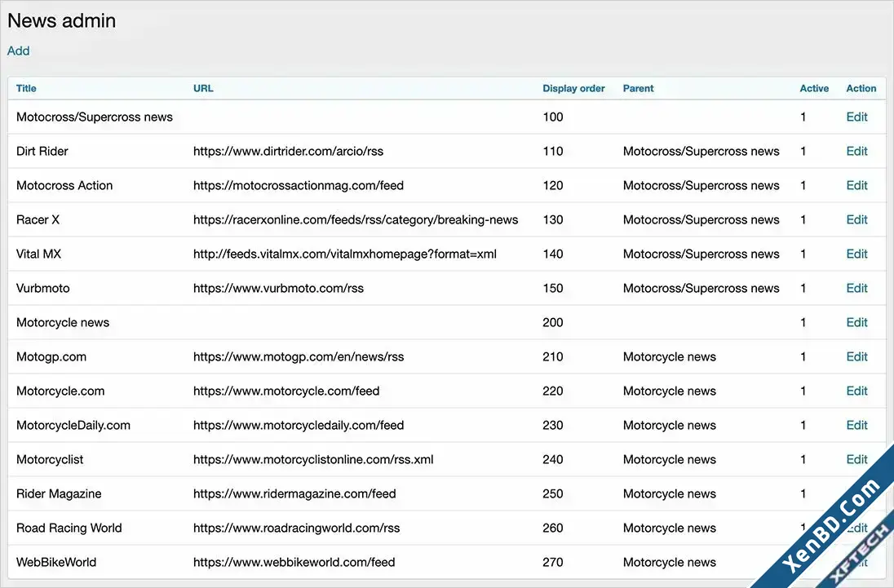Click the News admin page heading
The height and width of the screenshot is (588, 894).
tap(61, 20)
